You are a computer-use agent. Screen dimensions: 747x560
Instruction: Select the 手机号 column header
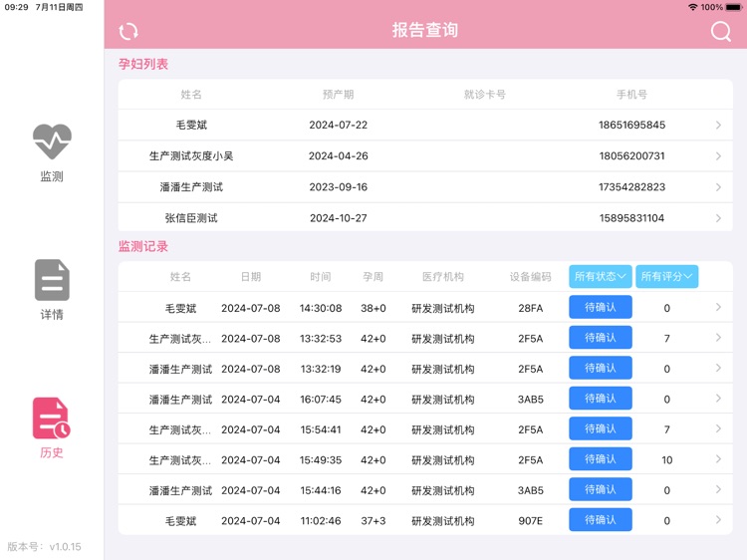(631, 95)
